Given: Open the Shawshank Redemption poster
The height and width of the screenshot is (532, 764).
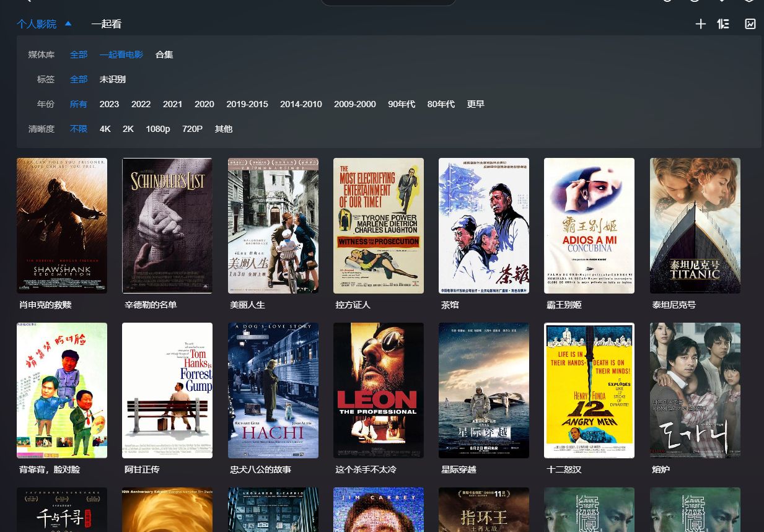Looking at the screenshot, I should click(62, 225).
